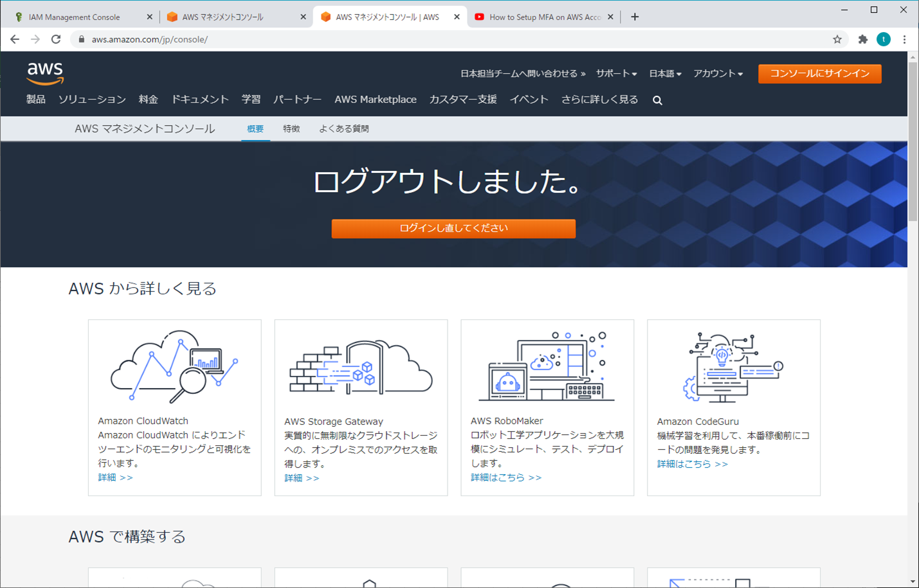Open 詳細 link under Amazon CloudWatch

tap(116, 477)
